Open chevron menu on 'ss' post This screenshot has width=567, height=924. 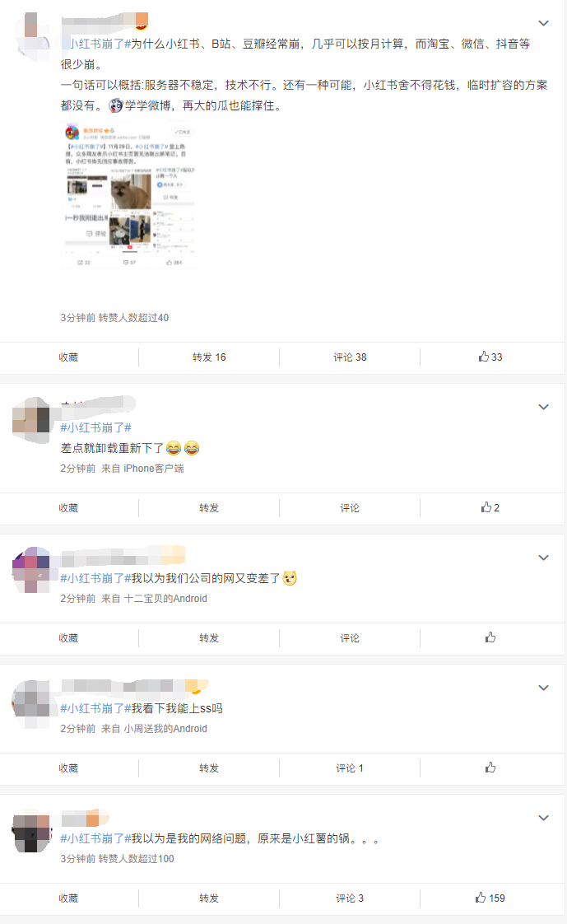[543, 688]
